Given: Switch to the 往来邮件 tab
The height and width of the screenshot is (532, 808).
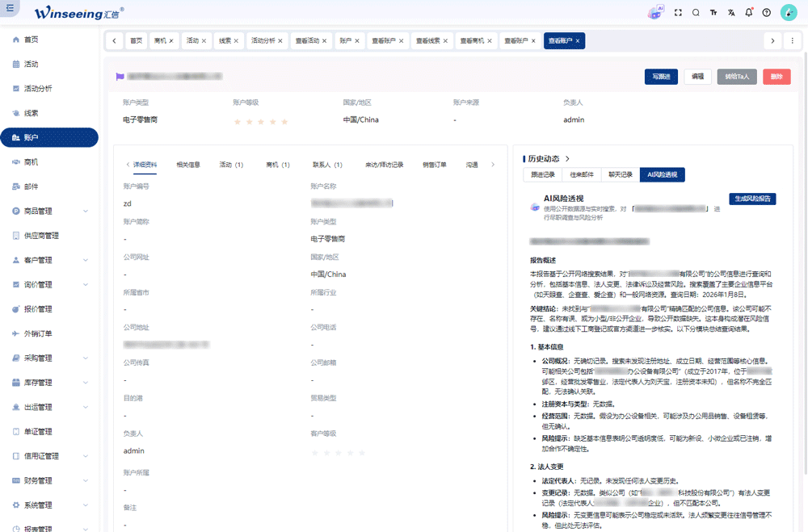Looking at the screenshot, I should 580,174.
